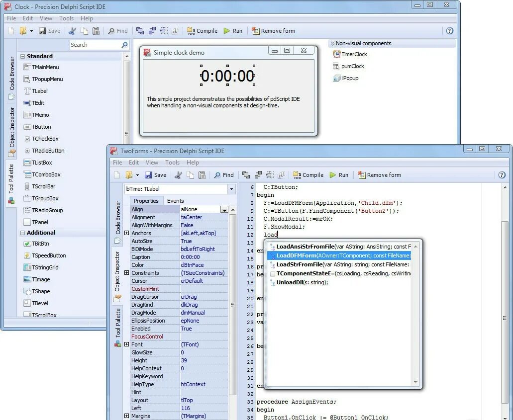
Task: Click Find in the Clock window toolbar
Action: [x=118, y=31]
